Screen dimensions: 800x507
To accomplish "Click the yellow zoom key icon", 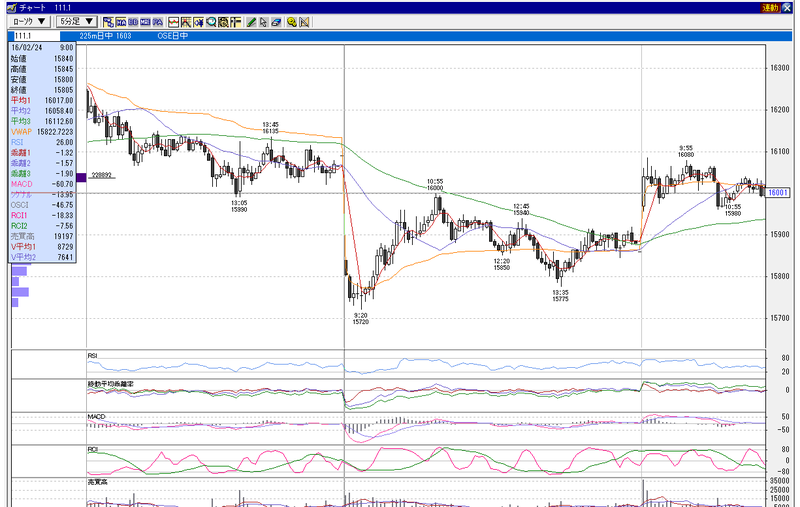I will point(292,22).
